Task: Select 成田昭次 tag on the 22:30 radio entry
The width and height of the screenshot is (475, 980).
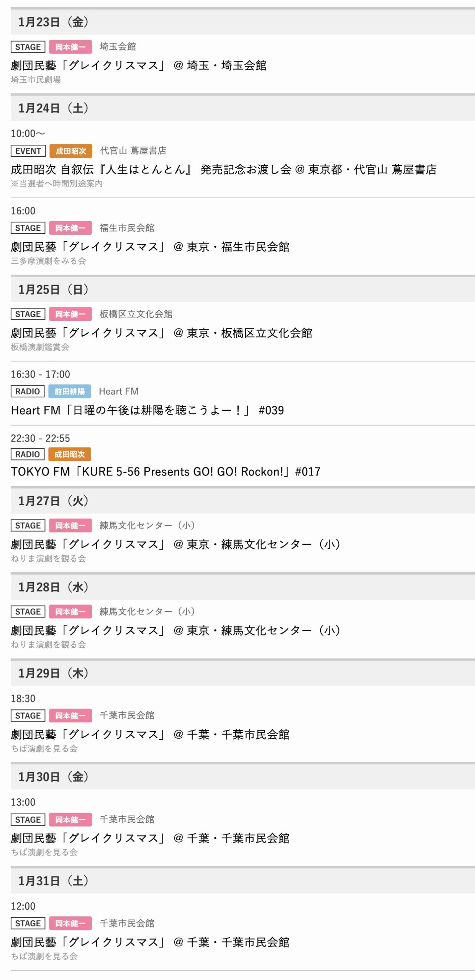Action: (69, 454)
